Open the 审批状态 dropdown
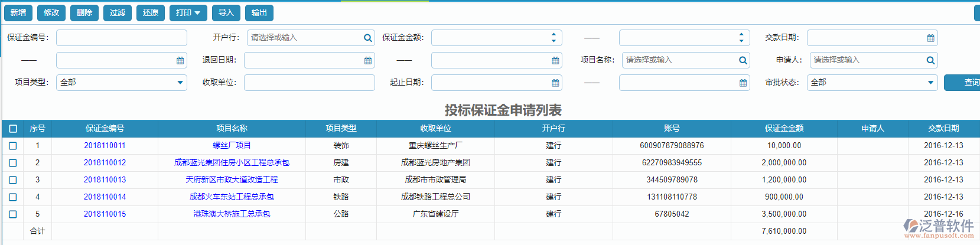Viewport: 980px width, 245px height. (930, 83)
